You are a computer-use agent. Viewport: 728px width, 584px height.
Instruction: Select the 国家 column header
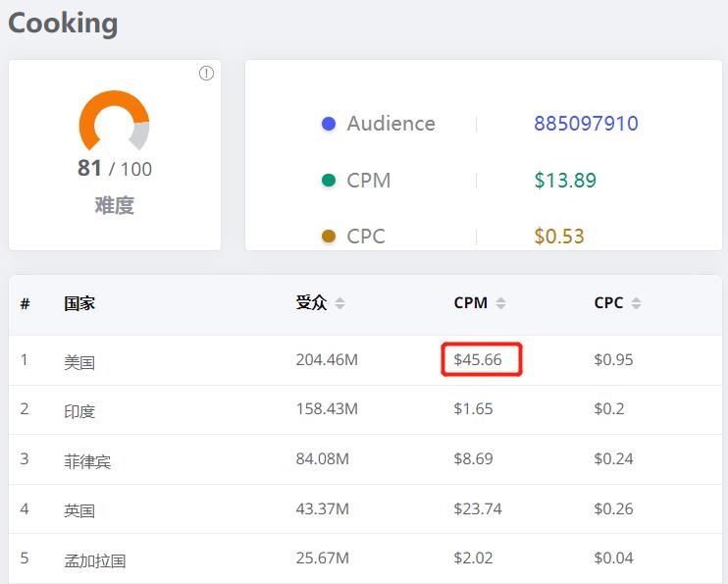pyautogui.click(x=79, y=303)
